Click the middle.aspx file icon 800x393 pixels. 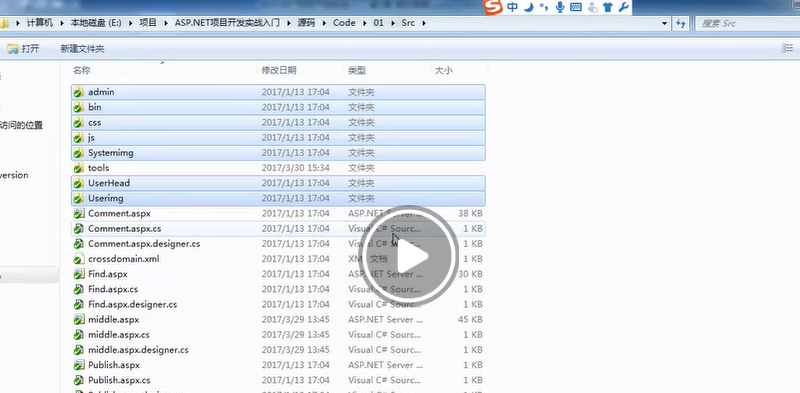click(79, 320)
